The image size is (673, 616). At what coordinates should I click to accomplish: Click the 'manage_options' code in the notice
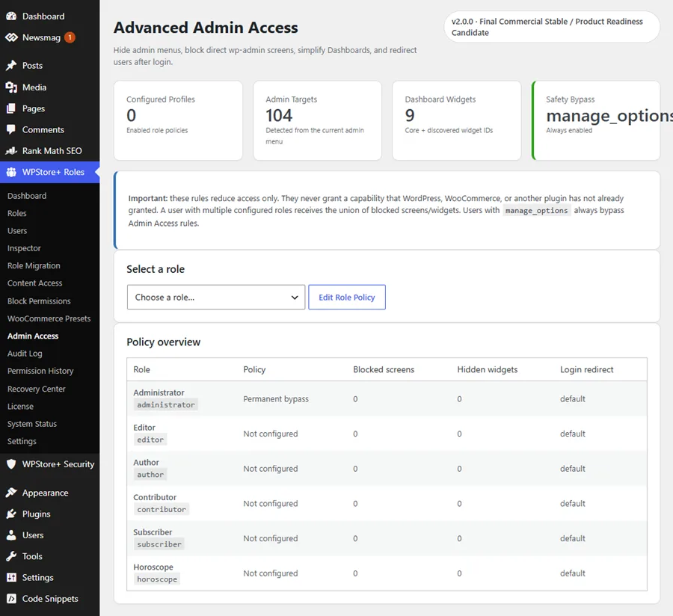click(536, 211)
